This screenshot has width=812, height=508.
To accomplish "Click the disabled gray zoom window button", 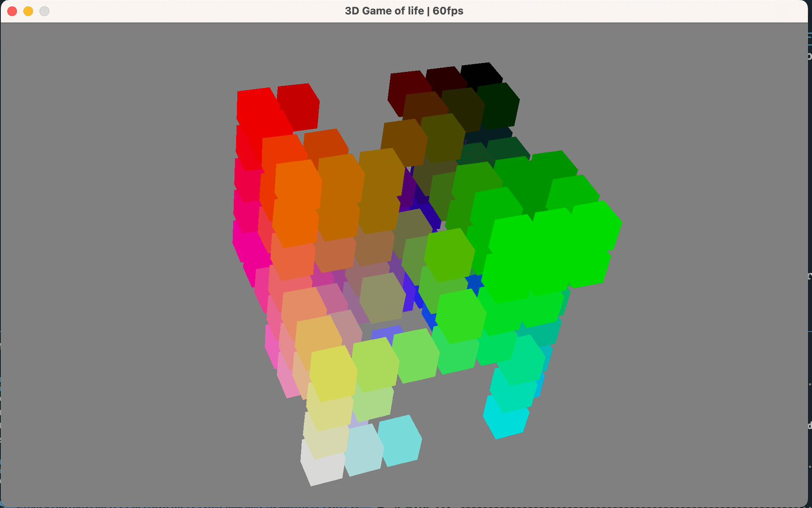I will click(44, 11).
